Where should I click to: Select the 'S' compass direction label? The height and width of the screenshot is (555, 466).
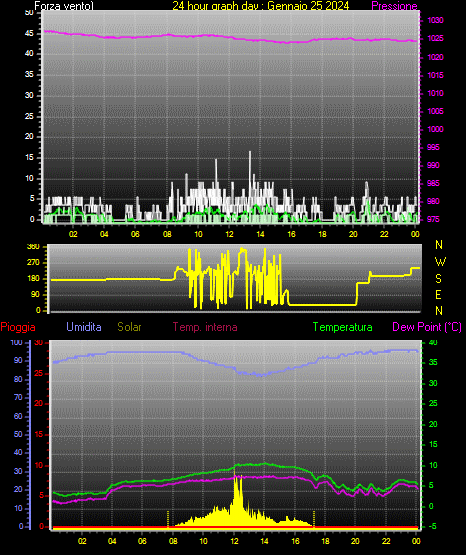[438, 279]
